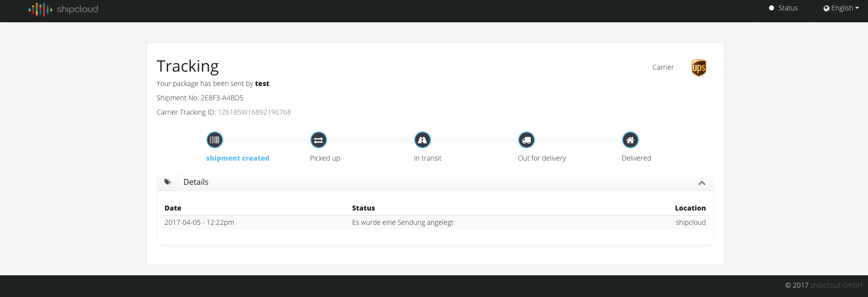
Task: Click the shipment created barcode icon
Action: (215, 140)
